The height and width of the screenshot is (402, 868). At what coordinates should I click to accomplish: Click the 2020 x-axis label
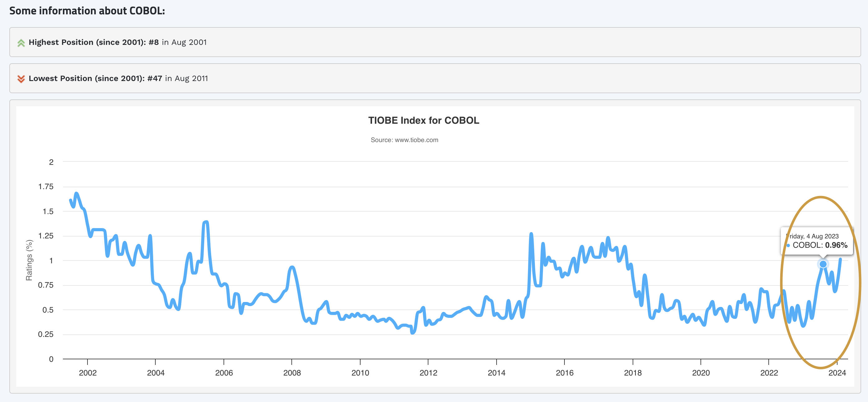701,373
